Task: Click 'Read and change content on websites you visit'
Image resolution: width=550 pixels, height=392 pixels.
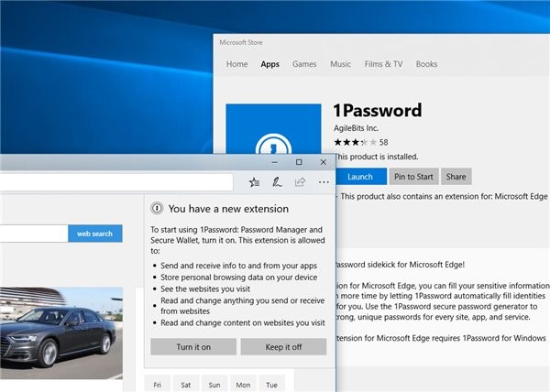Action: (x=243, y=322)
